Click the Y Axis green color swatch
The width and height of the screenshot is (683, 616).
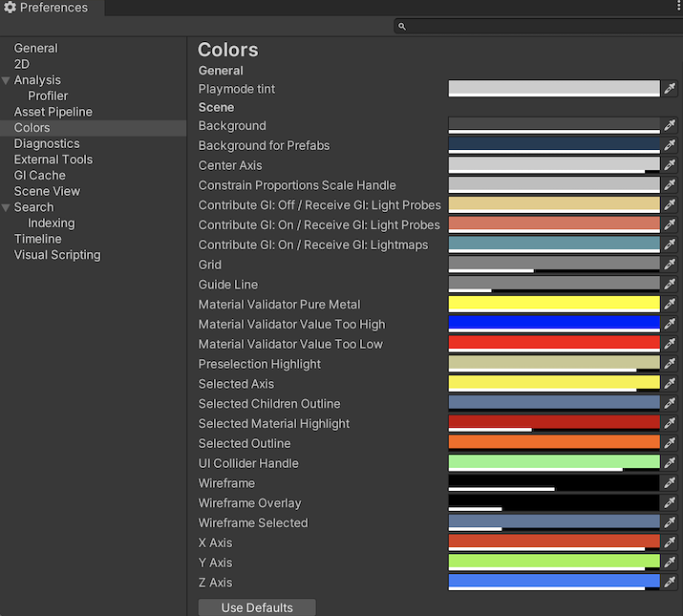coord(554,562)
